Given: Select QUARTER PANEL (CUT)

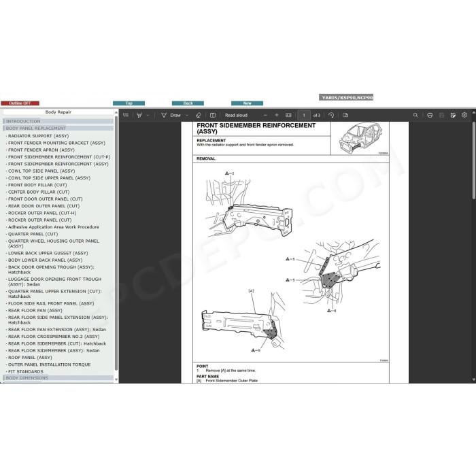Looking at the screenshot, I should [33, 234].
